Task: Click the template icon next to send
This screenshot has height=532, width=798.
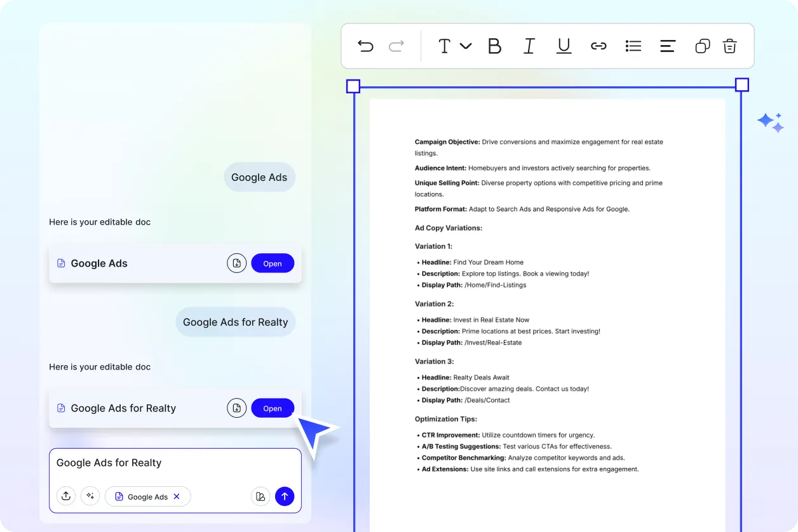Action: point(260,496)
